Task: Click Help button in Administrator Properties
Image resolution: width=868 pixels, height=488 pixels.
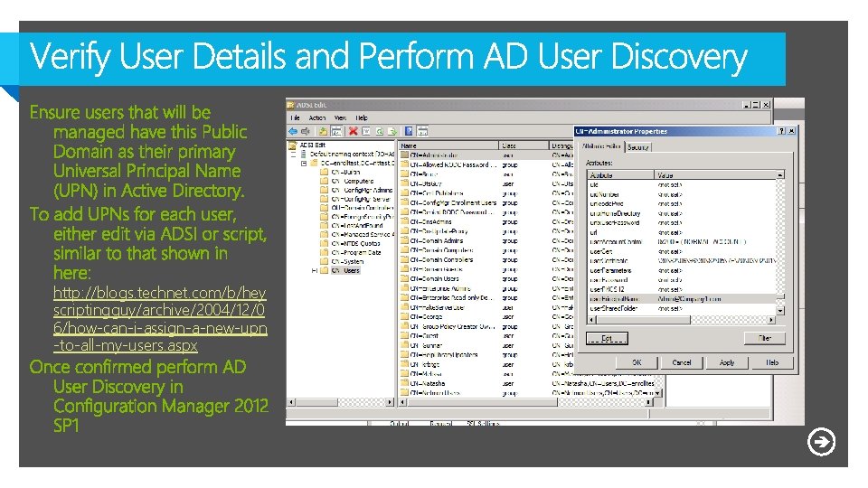Action: [x=772, y=363]
